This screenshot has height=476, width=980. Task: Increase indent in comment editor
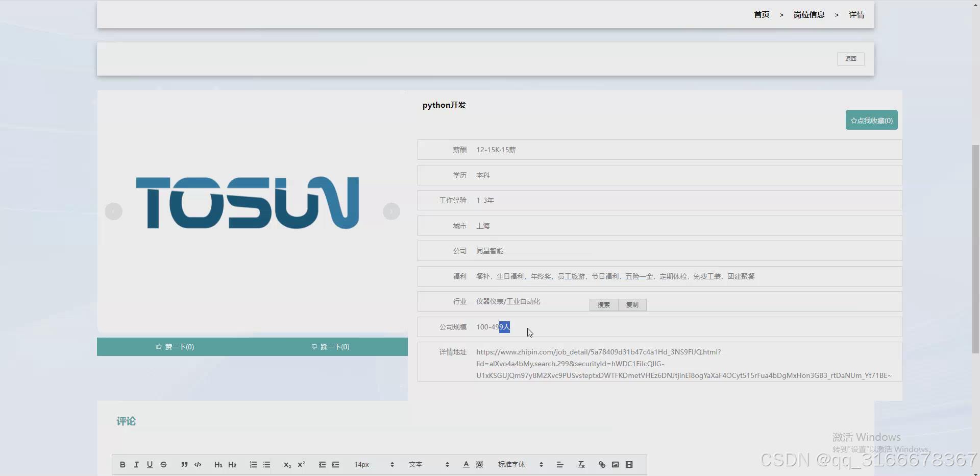pos(335,465)
